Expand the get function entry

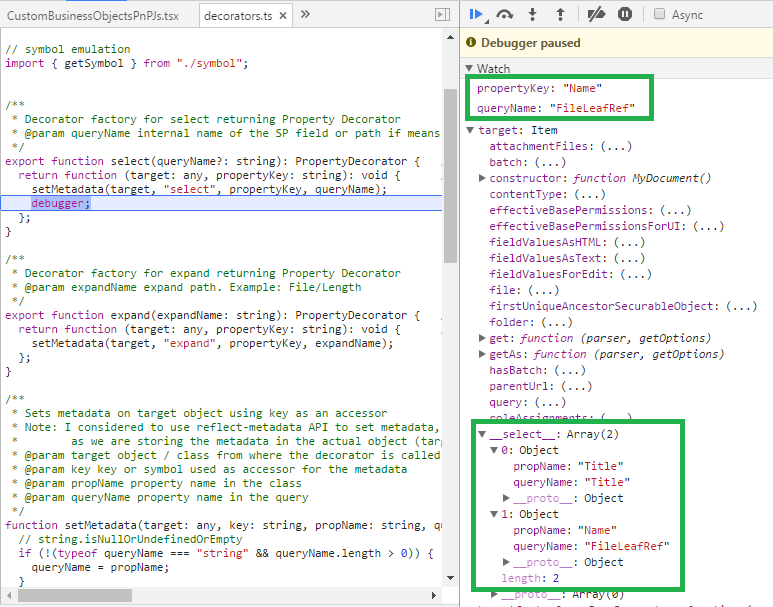tap(482, 338)
